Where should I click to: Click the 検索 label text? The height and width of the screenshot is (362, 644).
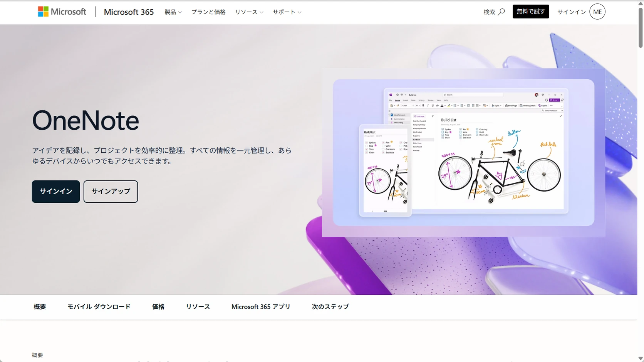point(489,12)
